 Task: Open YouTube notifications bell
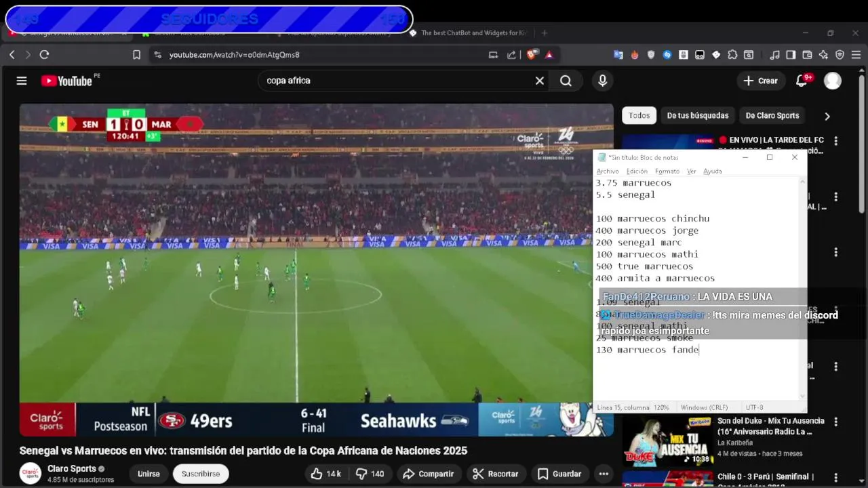[x=802, y=81]
